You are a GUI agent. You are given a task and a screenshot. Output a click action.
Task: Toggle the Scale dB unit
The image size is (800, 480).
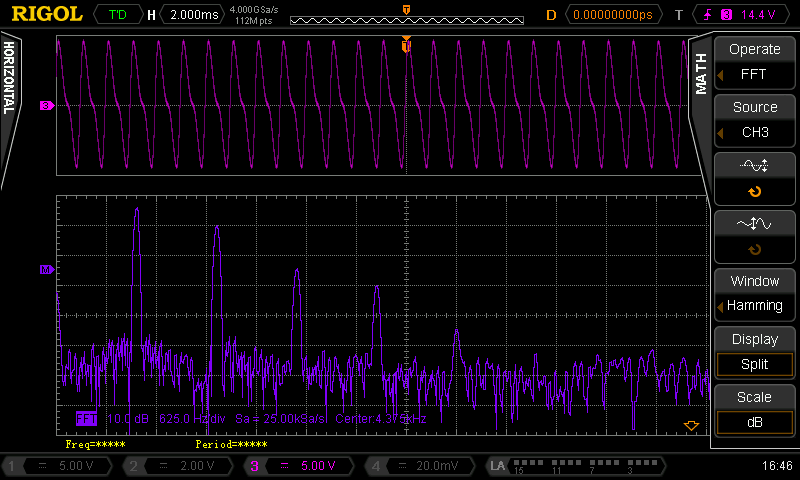pyautogui.click(x=754, y=422)
